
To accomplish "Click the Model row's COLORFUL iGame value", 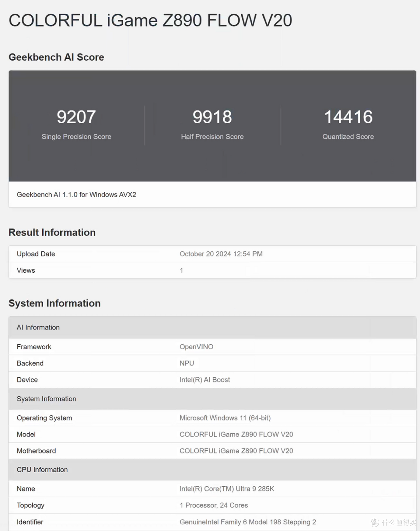I will coord(236,435).
